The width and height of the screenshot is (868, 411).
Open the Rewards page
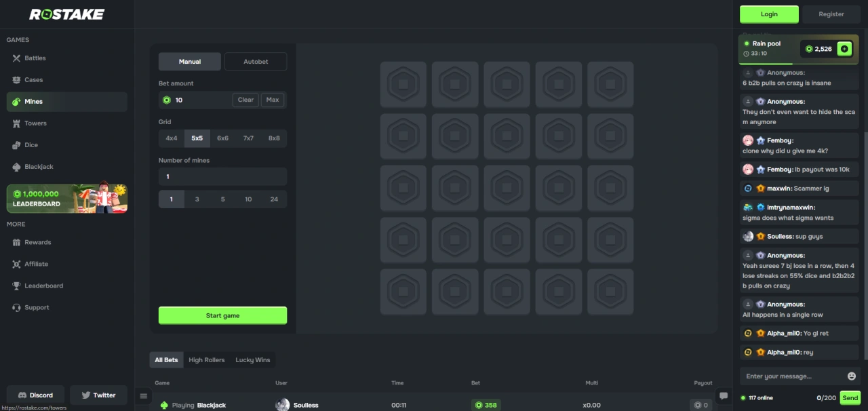click(x=67, y=242)
